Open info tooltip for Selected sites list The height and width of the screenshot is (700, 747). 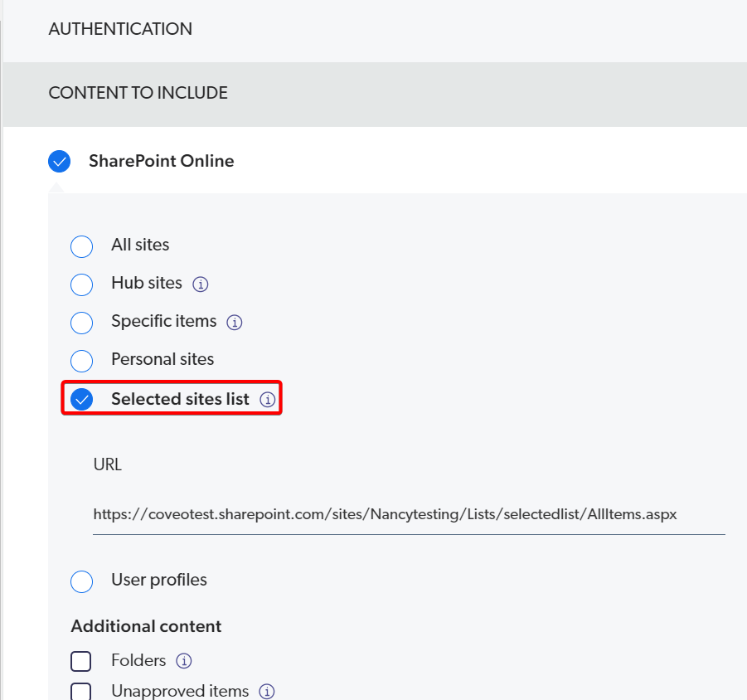tap(267, 400)
